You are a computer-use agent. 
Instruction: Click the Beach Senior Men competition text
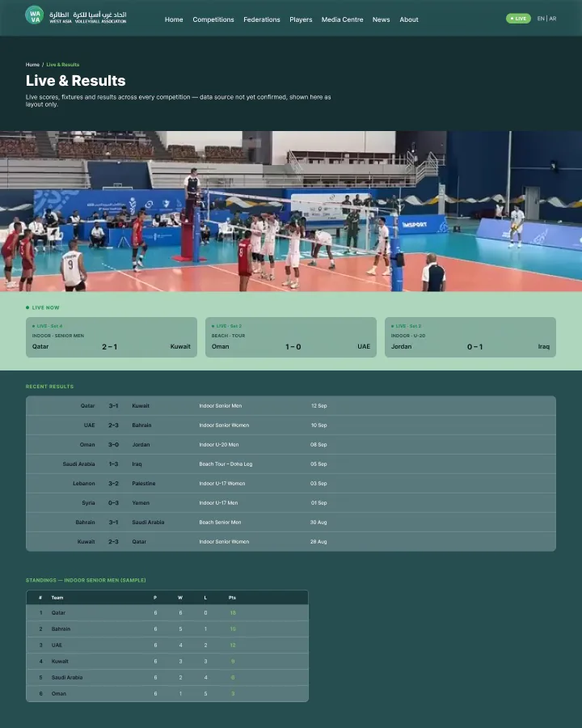(x=220, y=523)
